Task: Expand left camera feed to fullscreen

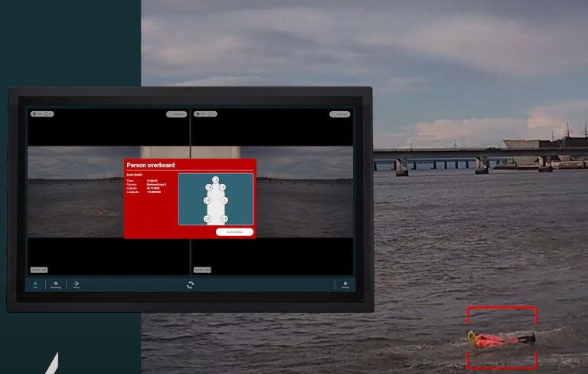Action: tap(176, 114)
